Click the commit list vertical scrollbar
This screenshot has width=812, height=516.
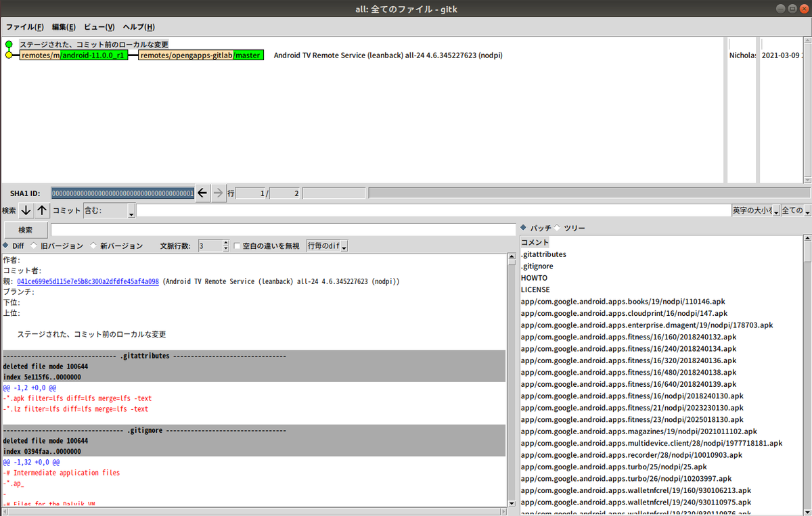point(807,110)
